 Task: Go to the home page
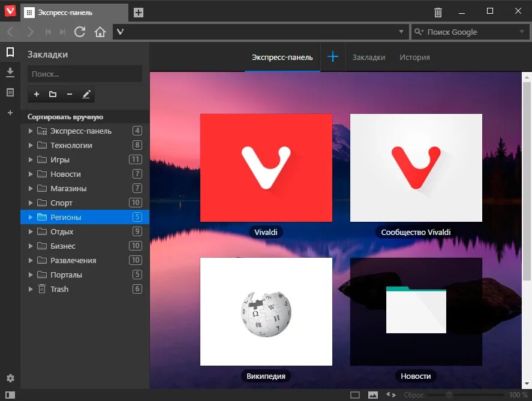100,32
